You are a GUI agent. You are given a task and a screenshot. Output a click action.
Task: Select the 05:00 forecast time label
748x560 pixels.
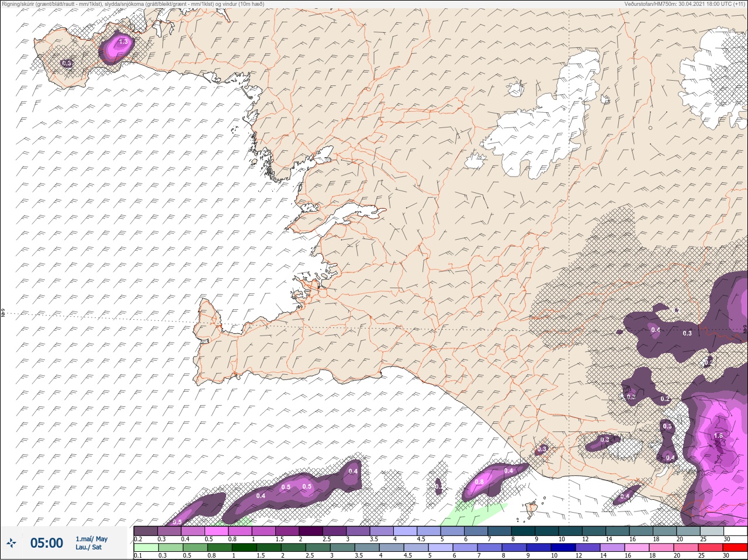tap(47, 543)
